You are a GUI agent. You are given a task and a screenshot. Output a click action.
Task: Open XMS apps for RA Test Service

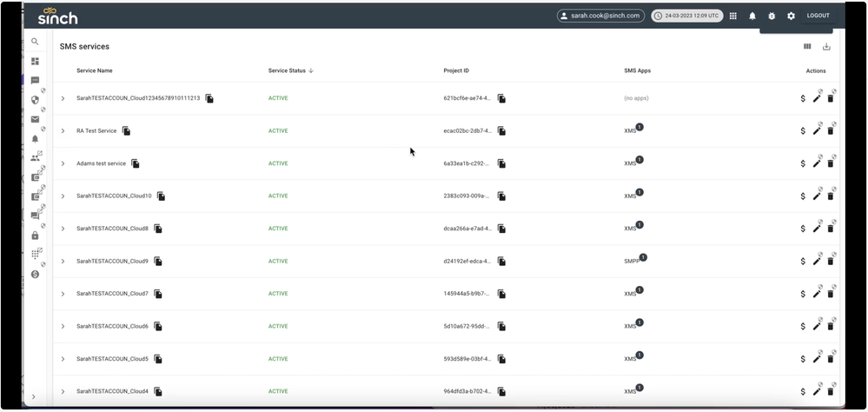(633, 130)
